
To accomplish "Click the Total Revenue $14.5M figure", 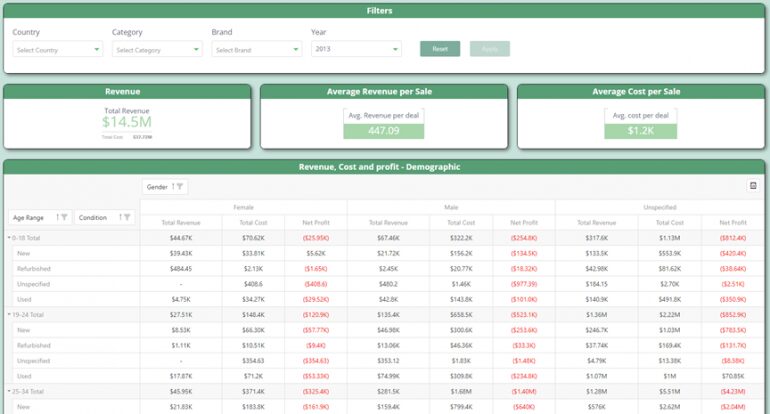I will (x=128, y=123).
